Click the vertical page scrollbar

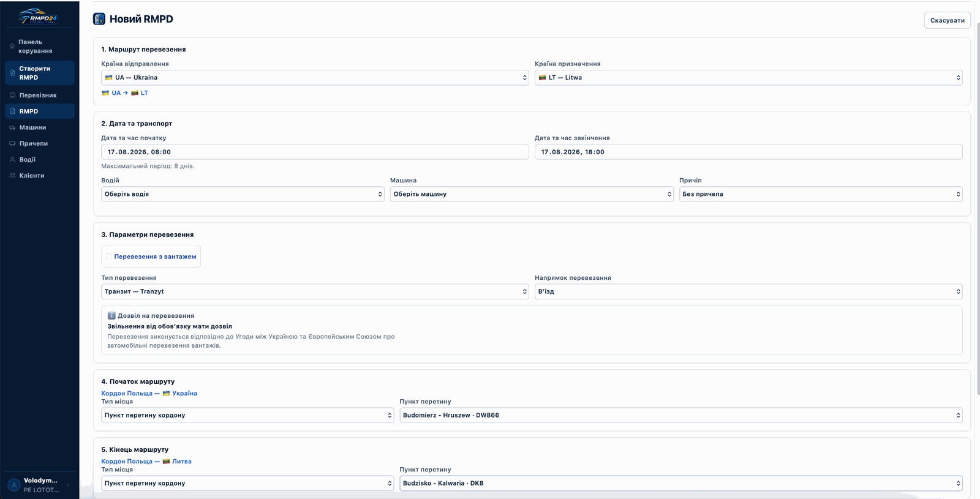coord(978,208)
